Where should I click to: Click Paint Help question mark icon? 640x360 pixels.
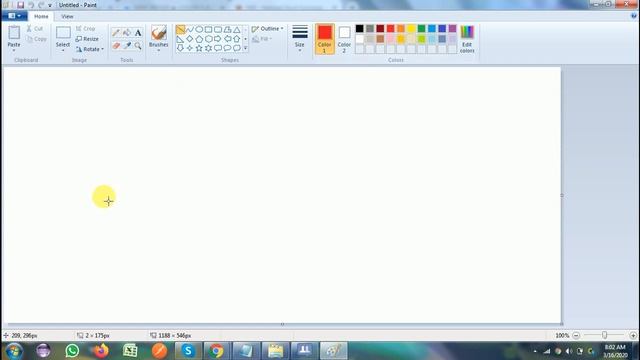(x=633, y=16)
